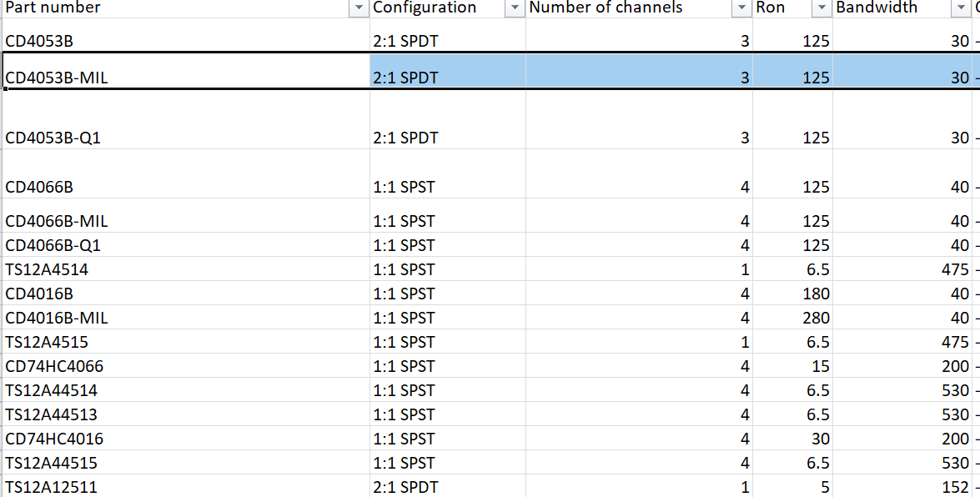Open the Ron column filter dropdown
Viewport: 980px width, 497px height.
[x=822, y=8]
